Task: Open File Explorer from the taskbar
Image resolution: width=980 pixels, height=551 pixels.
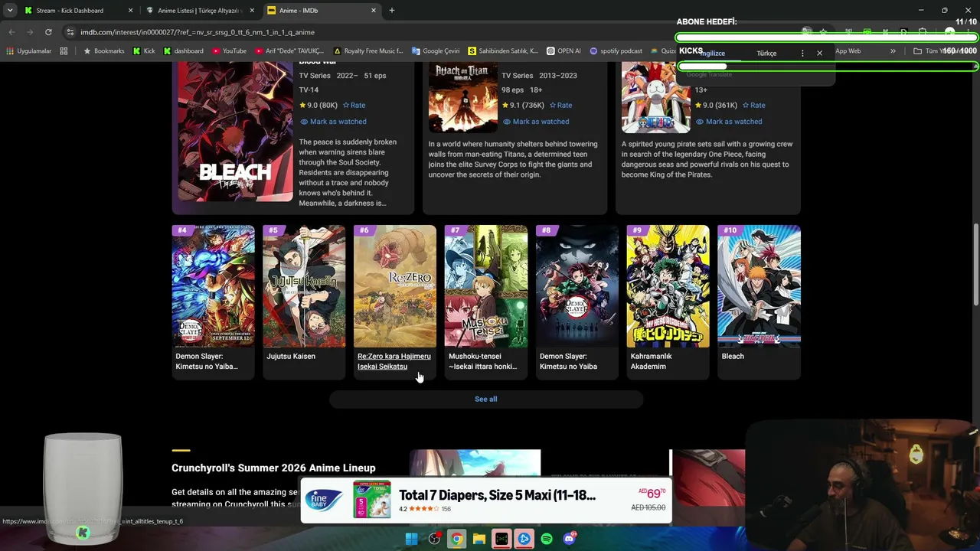Action: click(x=479, y=539)
